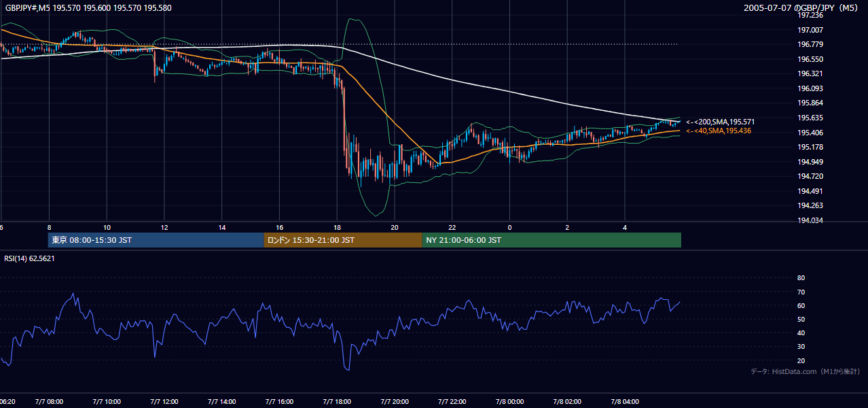Click price axis label 195.864
This screenshot has width=868, height=408.
click(x=811, y=103)
